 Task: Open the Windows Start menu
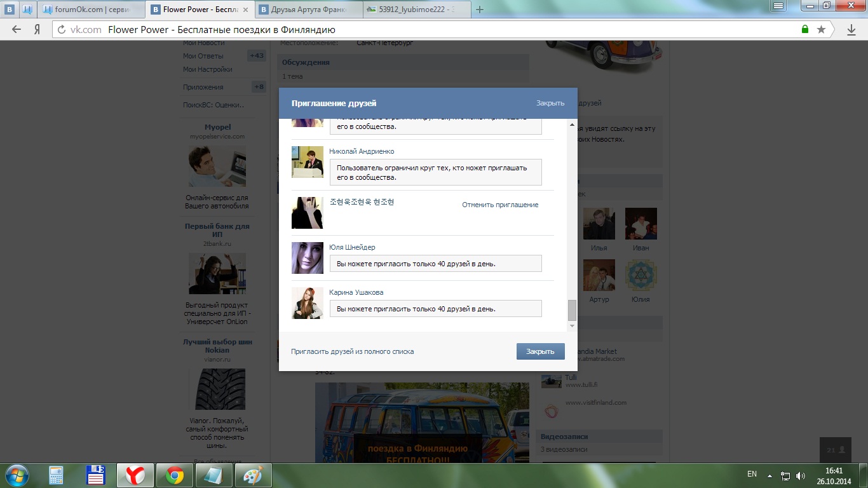coord(17,475)
